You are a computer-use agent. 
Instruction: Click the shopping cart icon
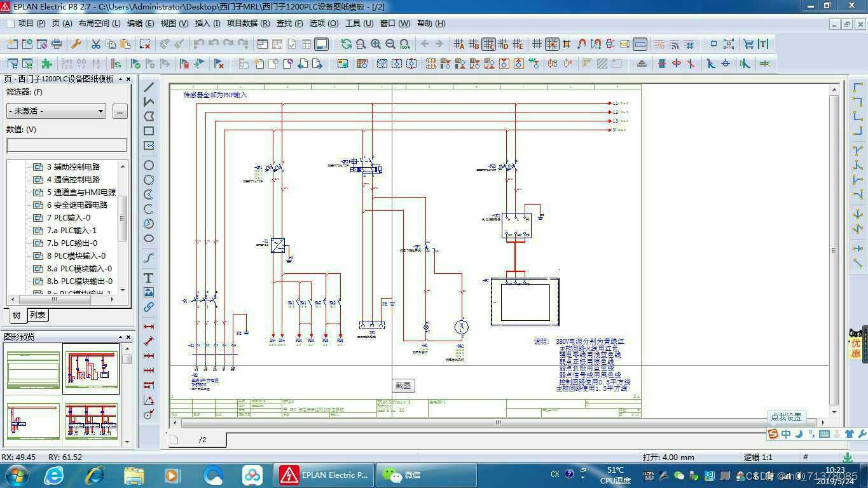click(748, 44)
